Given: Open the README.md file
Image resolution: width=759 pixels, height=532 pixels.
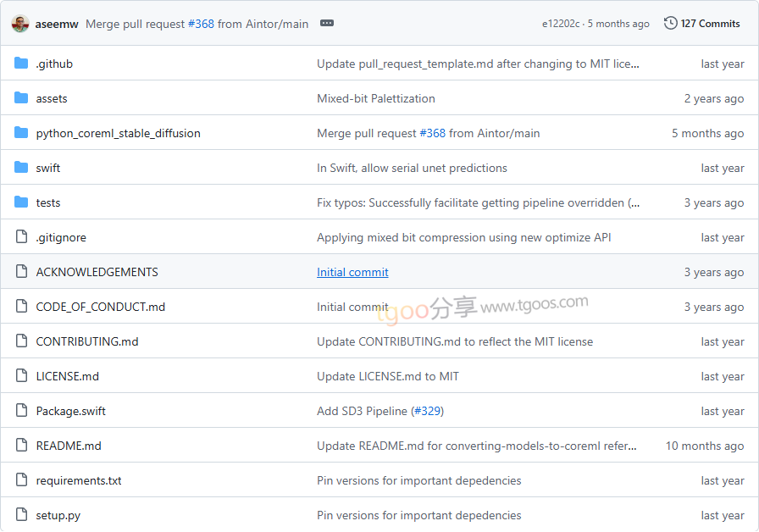Looking at the screenshot, I should tap(69, 446).
